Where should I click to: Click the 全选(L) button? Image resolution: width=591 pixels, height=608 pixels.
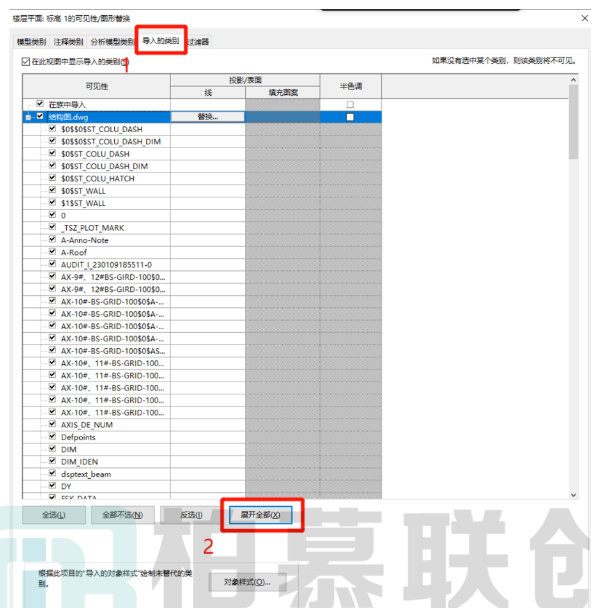[x=54, y=515]
